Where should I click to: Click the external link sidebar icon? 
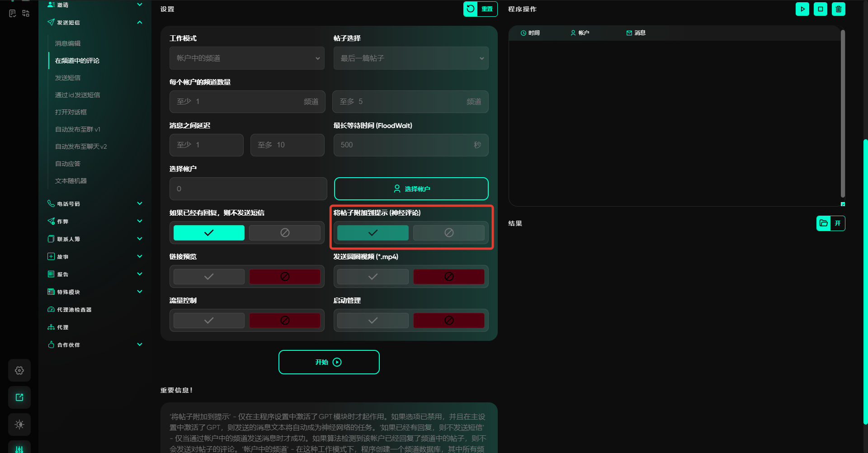pyautogui.click(x=19, y=397)
